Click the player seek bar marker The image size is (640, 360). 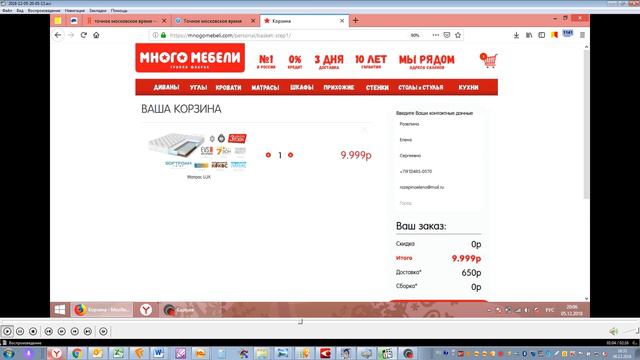pos(300,322)
